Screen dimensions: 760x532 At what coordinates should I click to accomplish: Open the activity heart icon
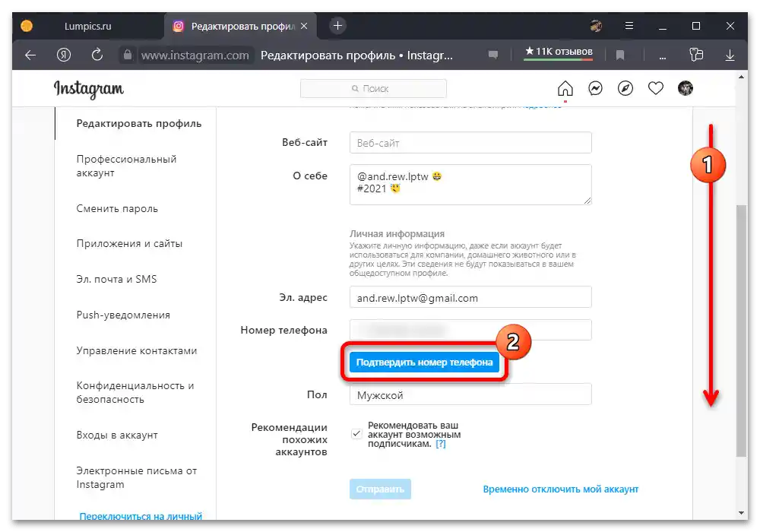655,88
